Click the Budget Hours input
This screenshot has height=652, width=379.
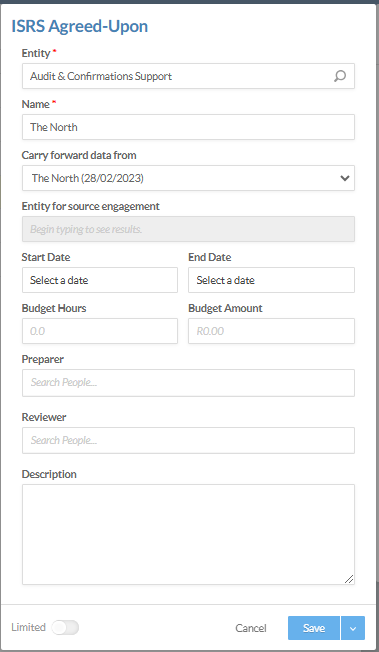click(x=100, y=331)
